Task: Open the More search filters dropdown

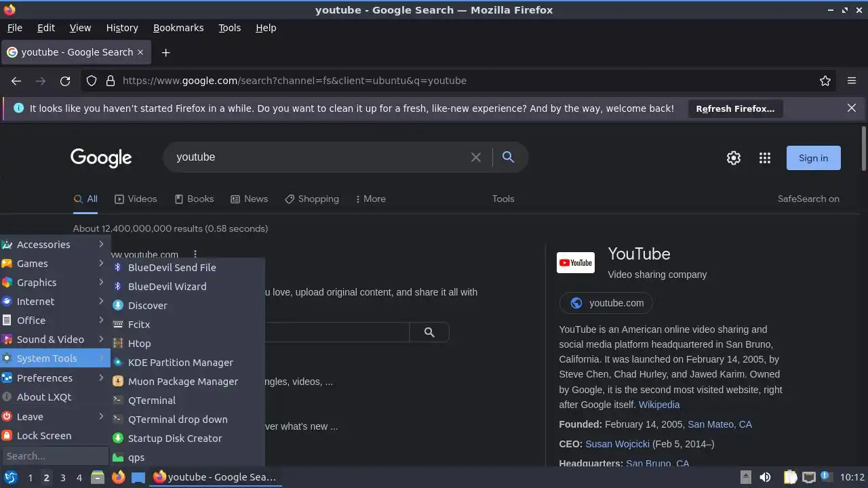Action: coord(370,199)
